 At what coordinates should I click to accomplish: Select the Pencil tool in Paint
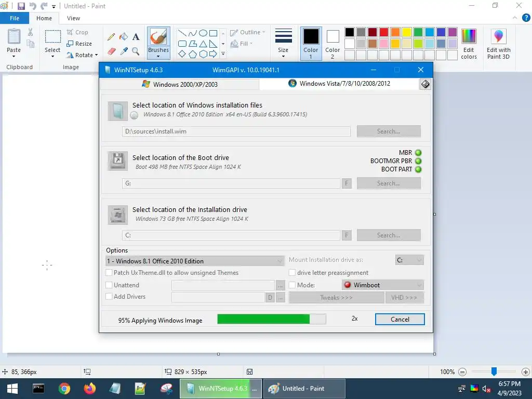[111, 37]
